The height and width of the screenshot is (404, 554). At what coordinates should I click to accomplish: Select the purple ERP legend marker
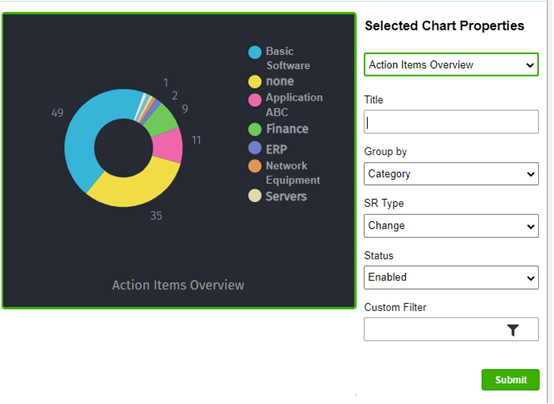point(255,148)
